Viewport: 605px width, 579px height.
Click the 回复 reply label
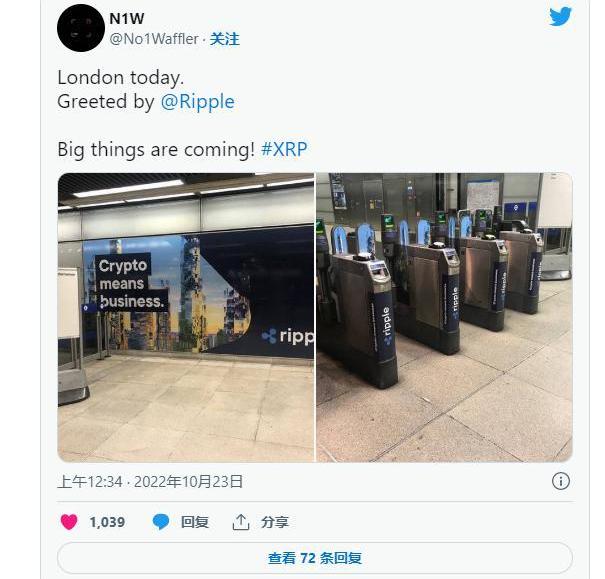click(x=195, y=522)
